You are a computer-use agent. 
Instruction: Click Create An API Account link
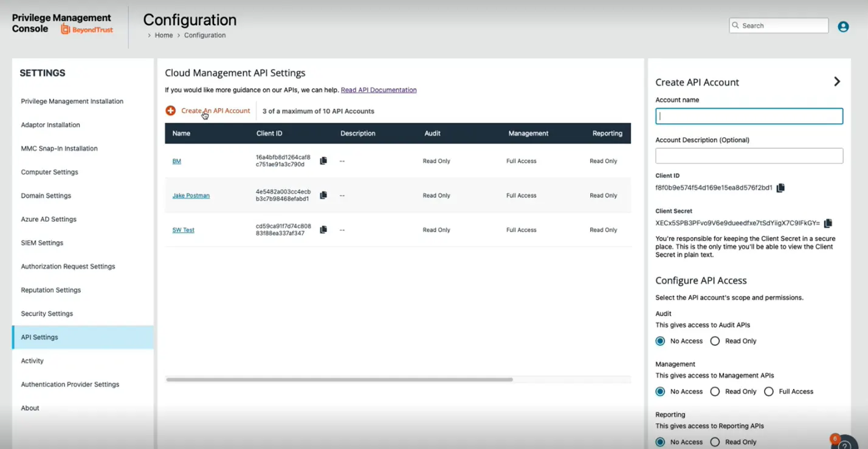tap(215, 111)
